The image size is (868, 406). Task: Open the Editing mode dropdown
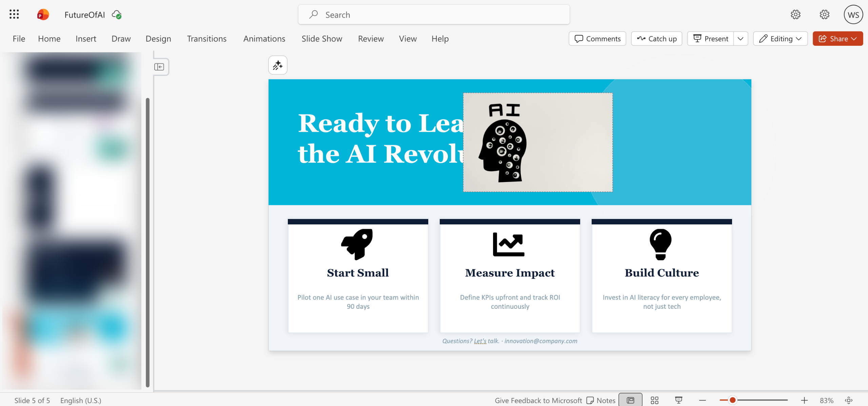pyautogui.click(x=780, y=39)
